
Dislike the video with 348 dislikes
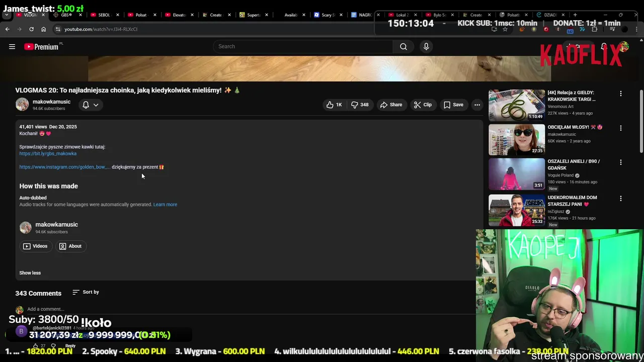pos(360,105)
